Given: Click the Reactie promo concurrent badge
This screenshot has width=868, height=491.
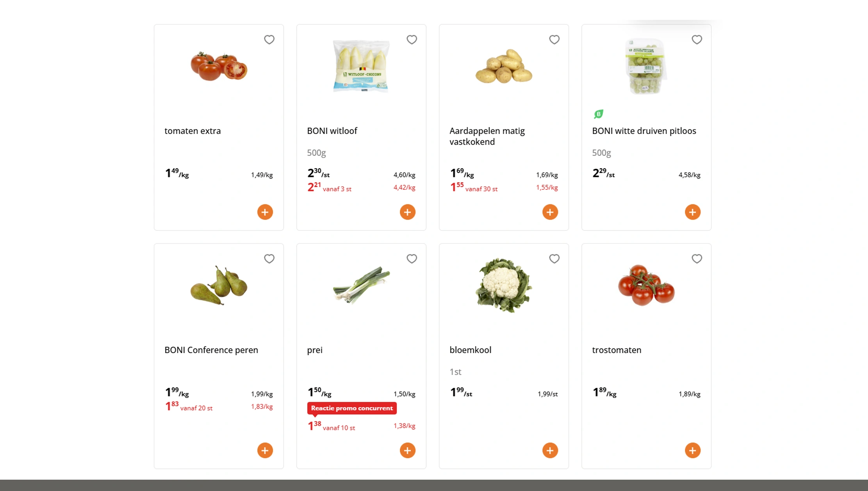Looking at the screenshot, I should [351, 408].
